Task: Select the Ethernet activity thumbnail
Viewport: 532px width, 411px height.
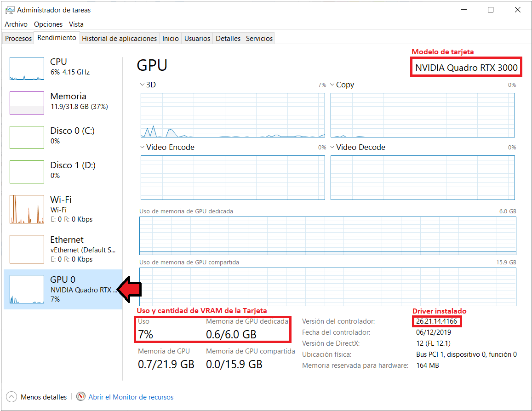Action: point(27,249)
